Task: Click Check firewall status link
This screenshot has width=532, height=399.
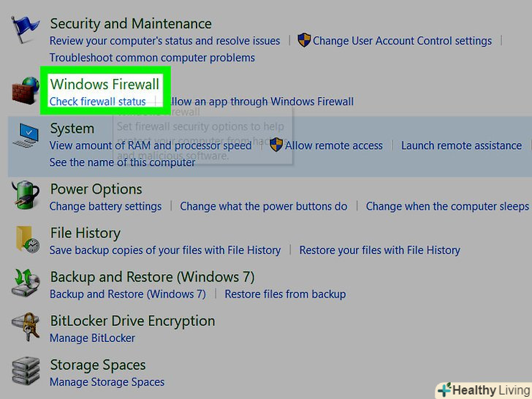Action: pyautogui.click(x=97, y=102)
